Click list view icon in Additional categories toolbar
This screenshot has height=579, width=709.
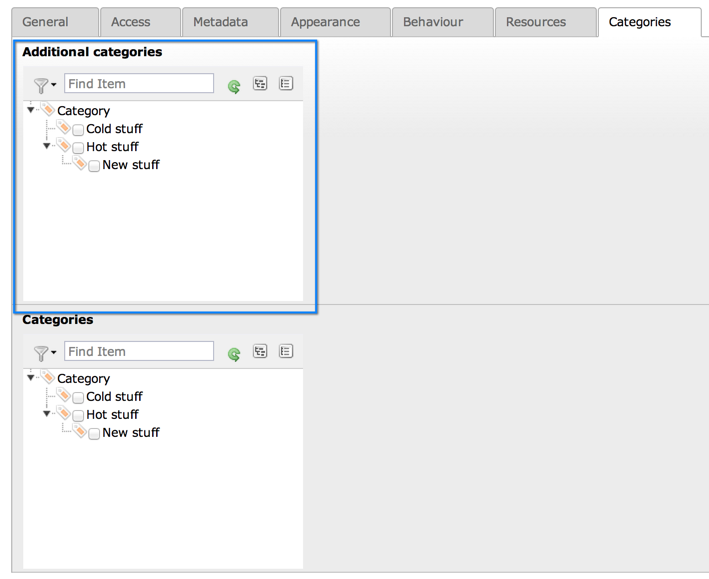(x=286, y=84)
